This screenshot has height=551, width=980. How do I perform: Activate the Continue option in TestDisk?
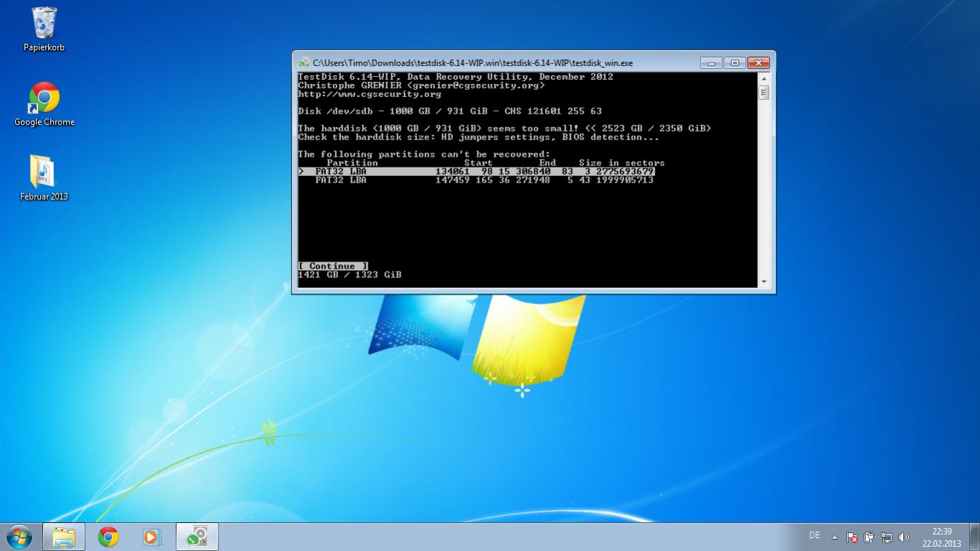click(333, 266)
